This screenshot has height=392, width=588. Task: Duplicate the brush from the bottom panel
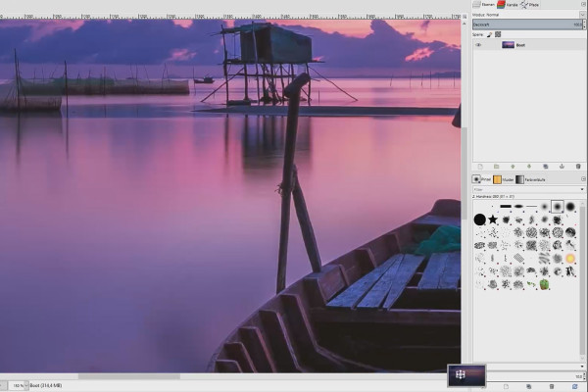click(x=529, y=386)
